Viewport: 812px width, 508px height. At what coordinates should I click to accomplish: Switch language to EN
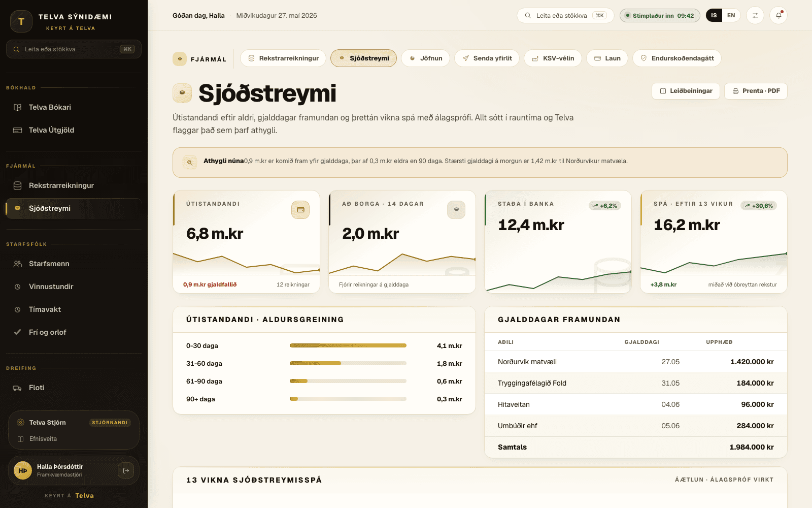coord(731,15)
